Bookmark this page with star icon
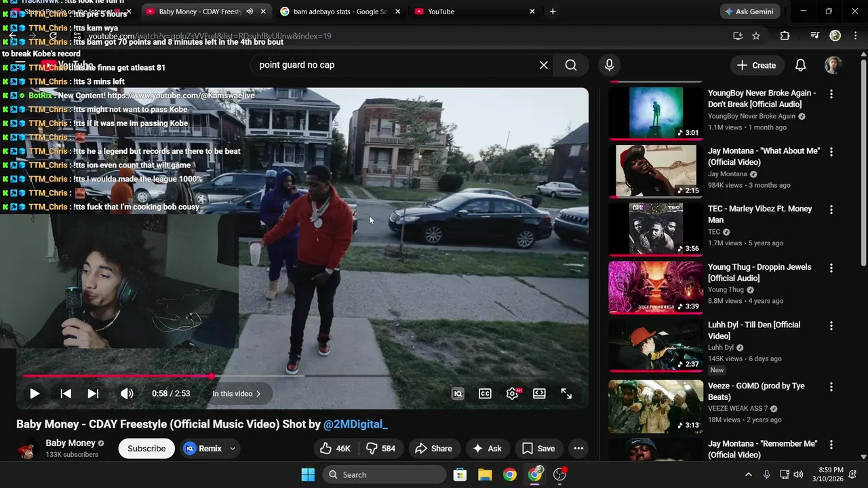 point(756,36)
